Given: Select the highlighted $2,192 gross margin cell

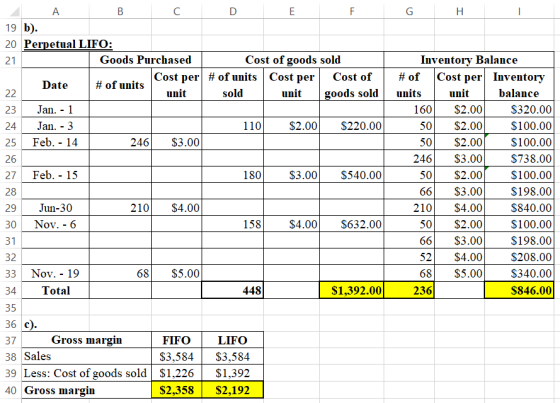Looking at the screenshot, I should [x=232, y=390].
